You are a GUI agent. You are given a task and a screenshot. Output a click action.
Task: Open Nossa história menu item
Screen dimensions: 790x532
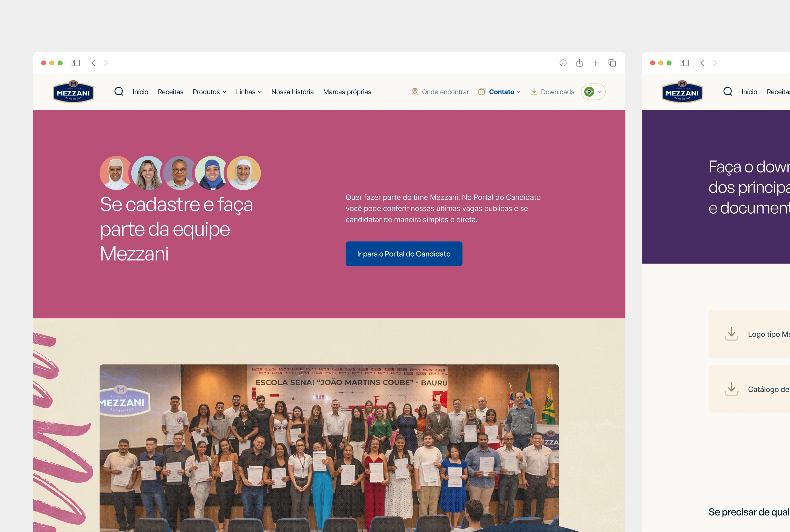(292, 92)
